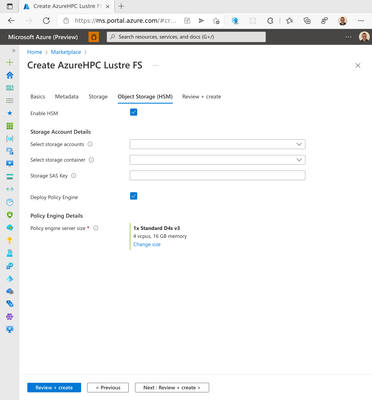Switch to the Basics tab
The height and width of the screenshot is (400, 372).
click(38, 97)
